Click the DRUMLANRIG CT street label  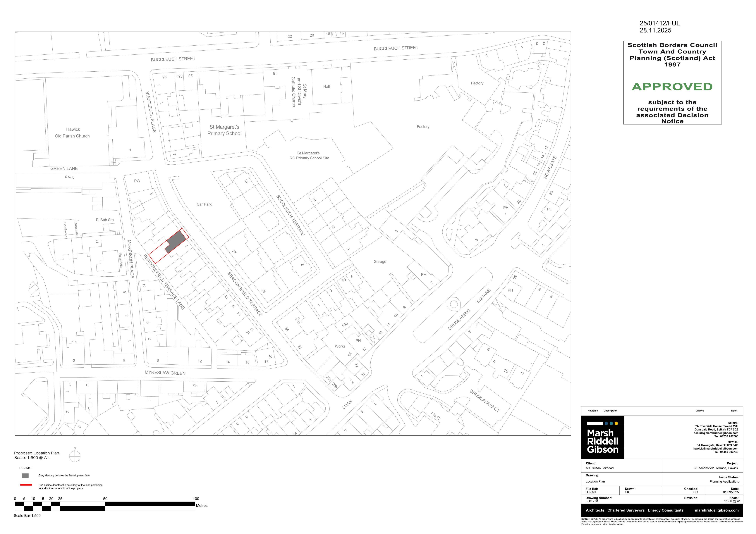(484, 401)
